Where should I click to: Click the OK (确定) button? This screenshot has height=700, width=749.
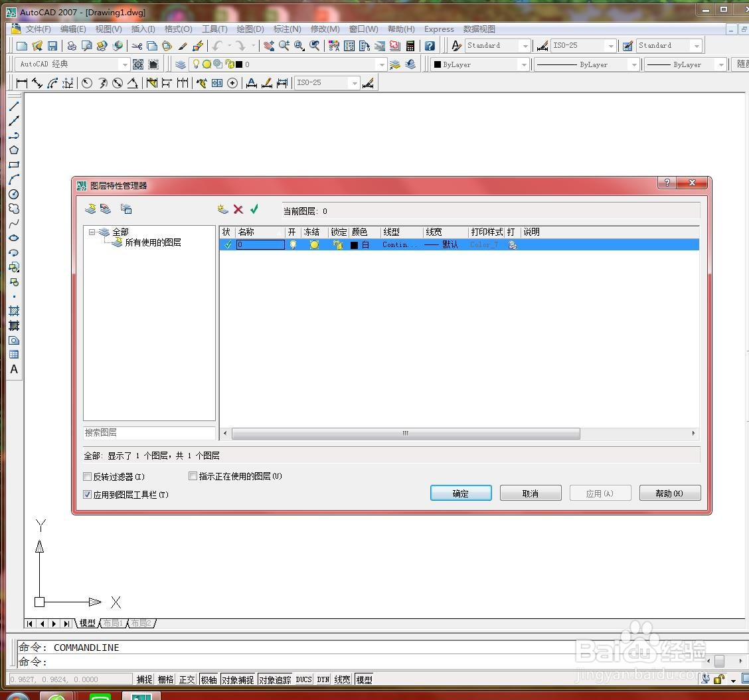(x=460, y=493)
